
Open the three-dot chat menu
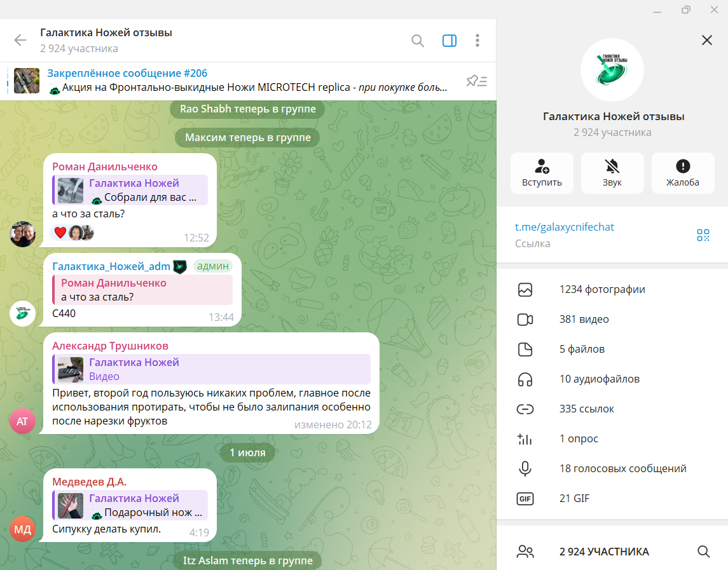pos(477,41)
